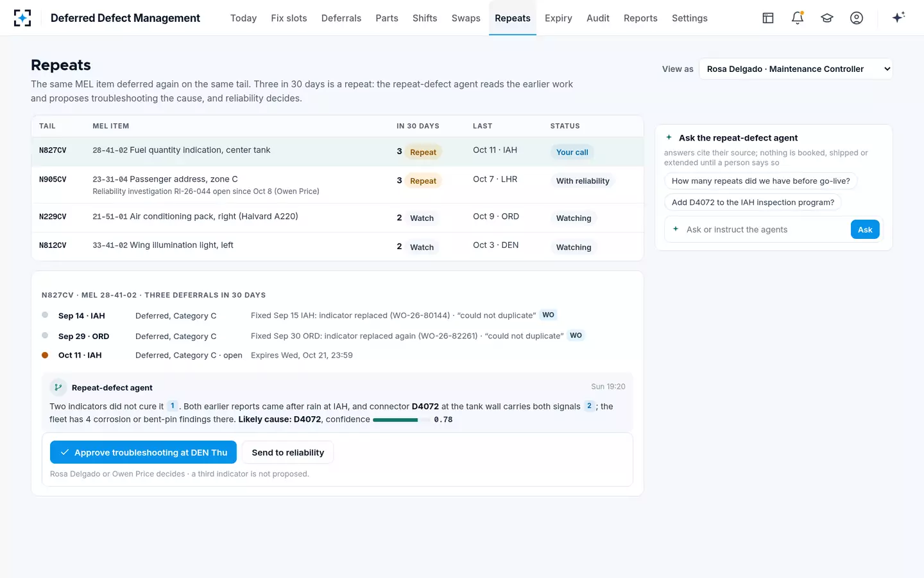Click the 'Your call' status badge

tap(572, 152)
